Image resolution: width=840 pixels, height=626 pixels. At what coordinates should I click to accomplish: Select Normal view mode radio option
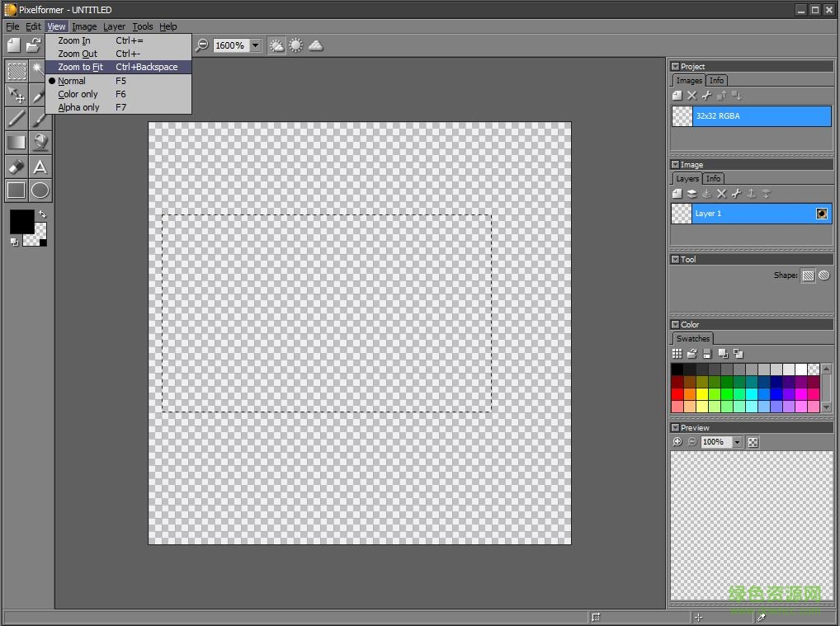point(72,81)
